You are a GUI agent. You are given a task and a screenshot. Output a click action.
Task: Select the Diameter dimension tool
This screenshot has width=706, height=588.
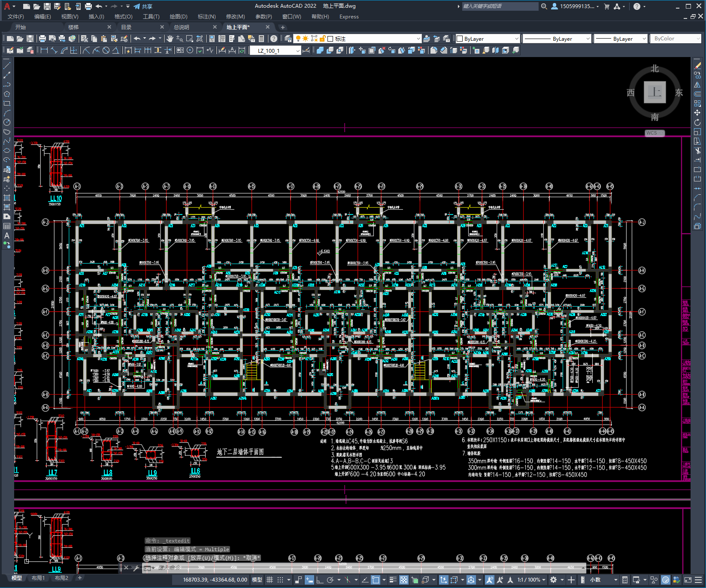106,50
